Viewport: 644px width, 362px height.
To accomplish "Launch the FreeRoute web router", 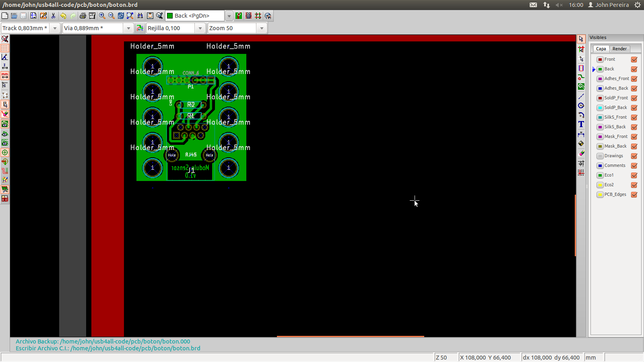I will coord(268,16).
